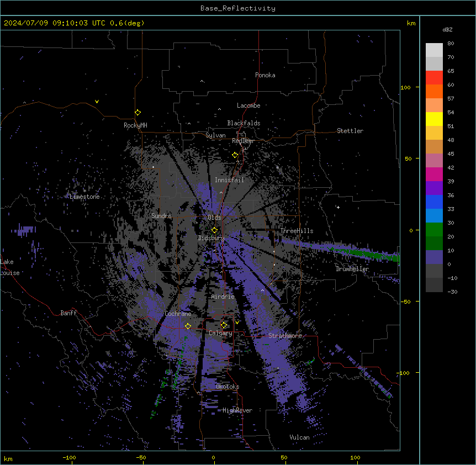
Task: Click the Banff town label
Action: (68, 313)
